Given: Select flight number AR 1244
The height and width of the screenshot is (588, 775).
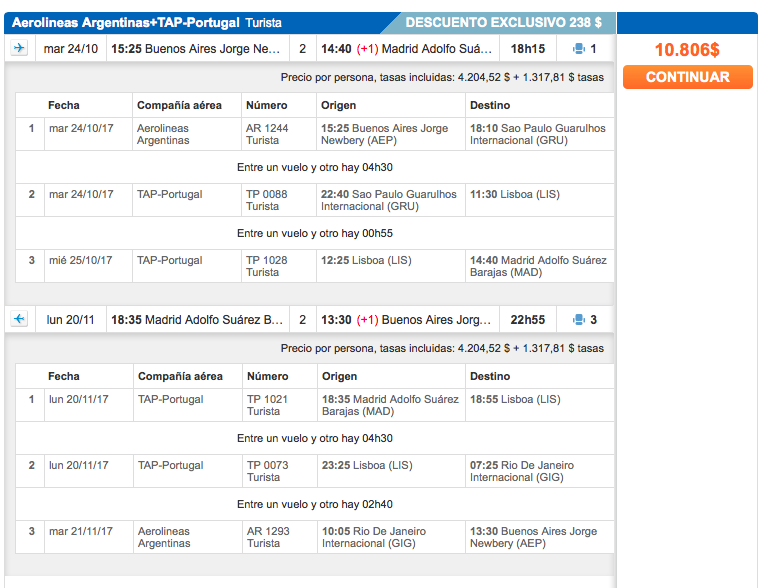Looking at the screenshot, I should 267,128.
